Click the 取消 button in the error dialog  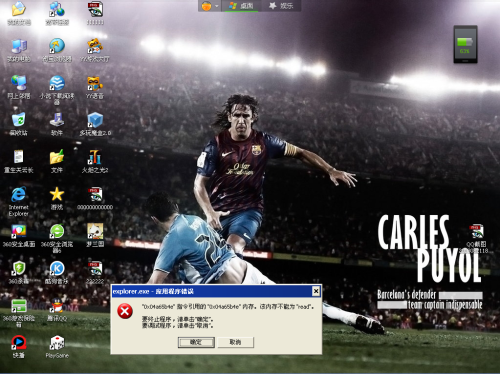235,342
